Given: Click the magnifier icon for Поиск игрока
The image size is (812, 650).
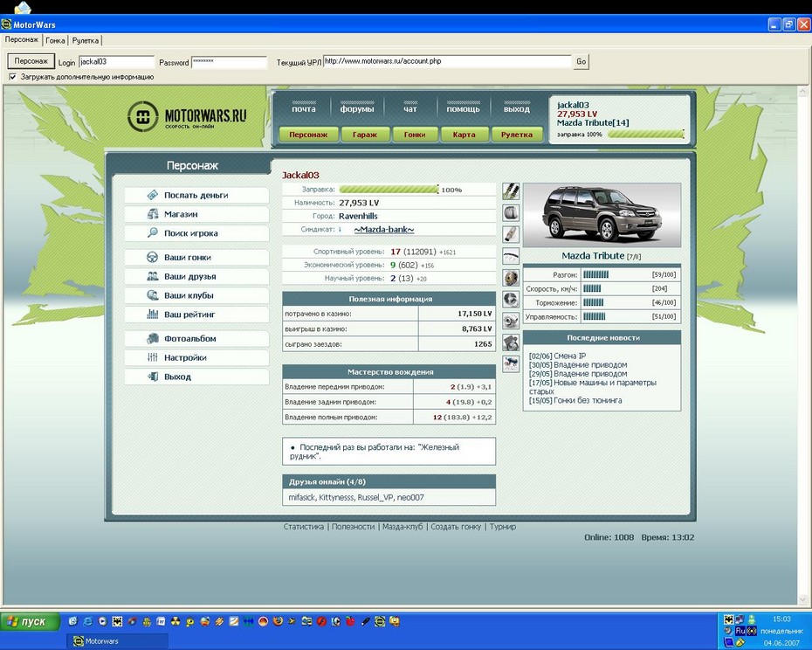Looking at the screenshot, I should click(152, 232).
